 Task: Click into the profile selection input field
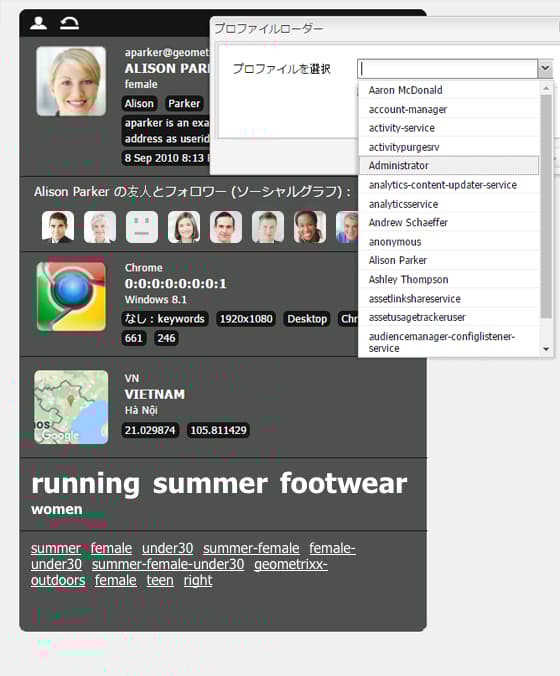coord(447,69)
